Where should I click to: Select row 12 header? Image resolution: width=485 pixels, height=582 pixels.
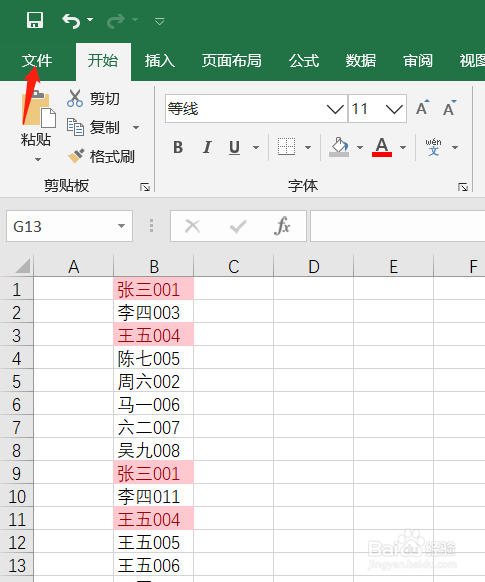click(x=16, y=542)
